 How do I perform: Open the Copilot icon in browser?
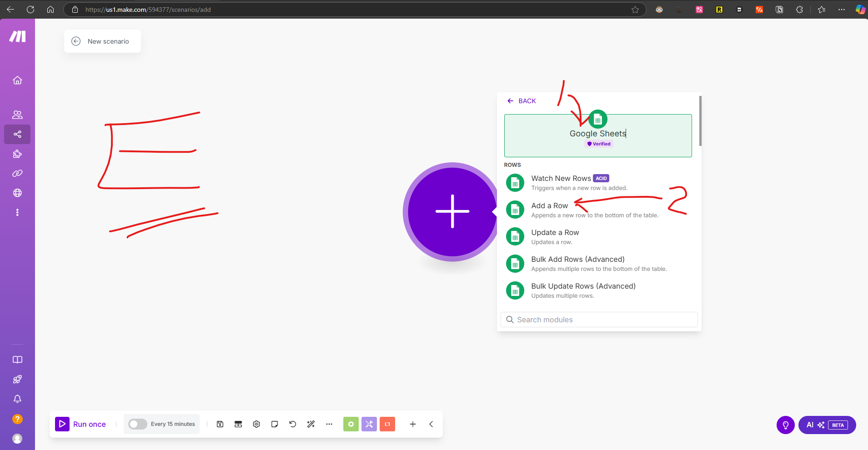tap(860, 10)
